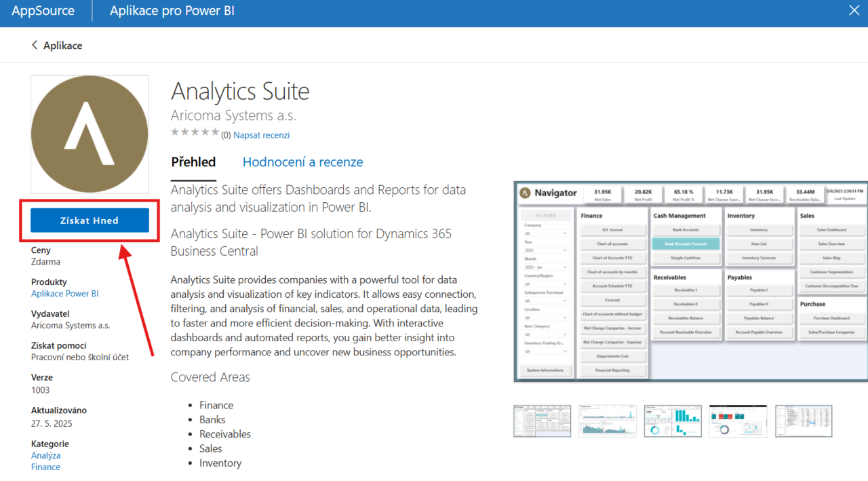
Task: Select the fifth thumbnail showing a table
Action: (x=803, y=421)
